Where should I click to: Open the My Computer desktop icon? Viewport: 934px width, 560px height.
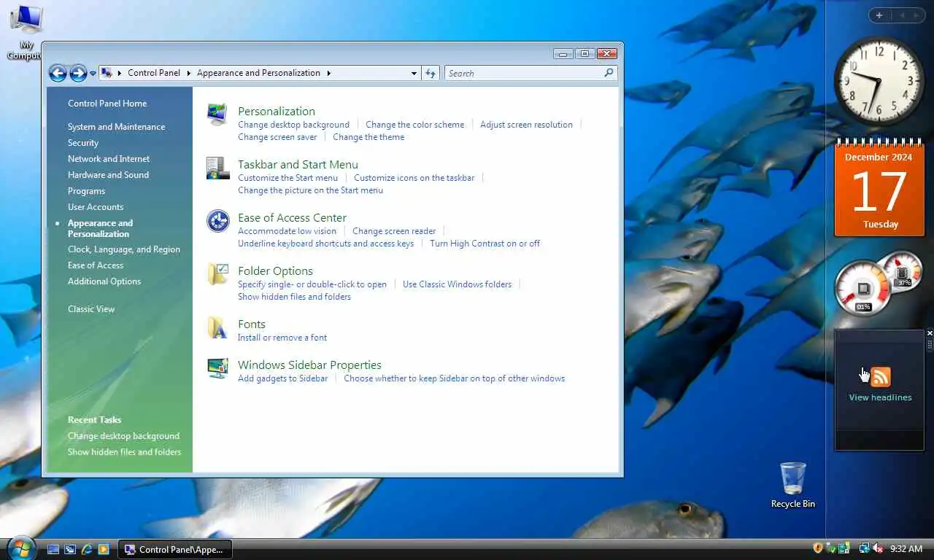coord(26,32)
